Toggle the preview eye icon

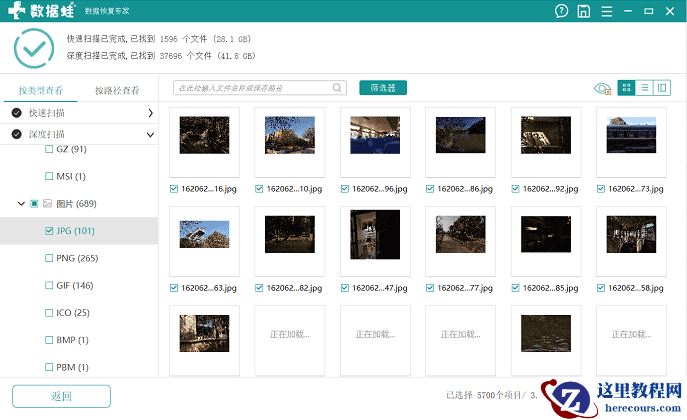pos(602,88)
